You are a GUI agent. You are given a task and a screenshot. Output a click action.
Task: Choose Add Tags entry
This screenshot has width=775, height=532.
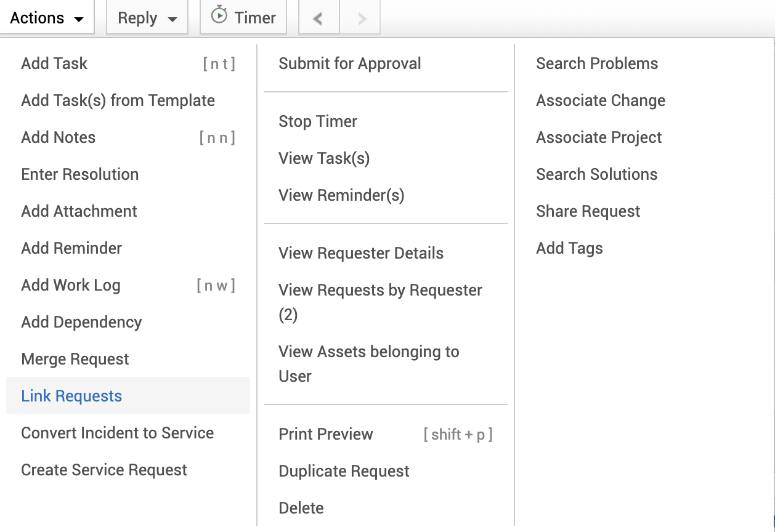[569, 248]
